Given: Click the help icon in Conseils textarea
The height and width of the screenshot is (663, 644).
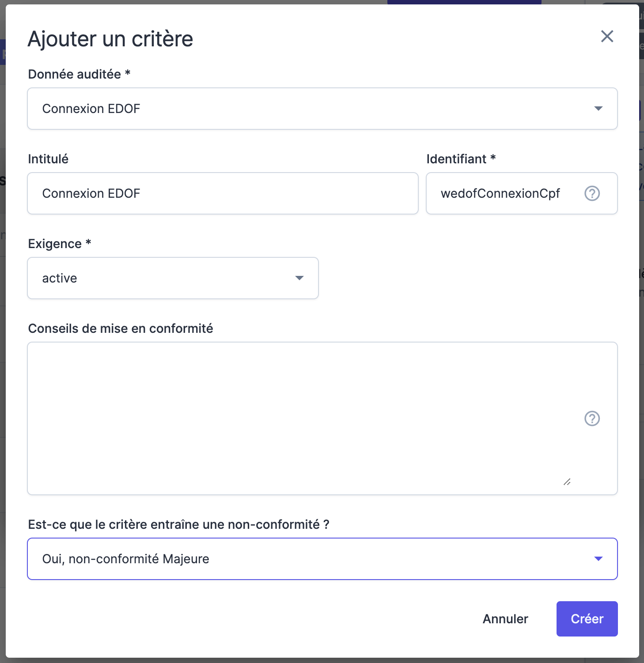Looking at the screenshot, I should pyautogui.click(x=592, y=418).
